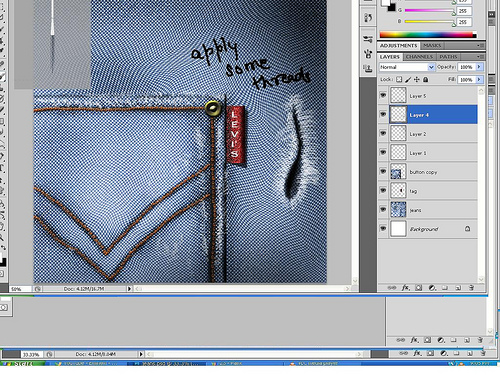Switch to the Adjustments tab

click(x=398, y=45)
